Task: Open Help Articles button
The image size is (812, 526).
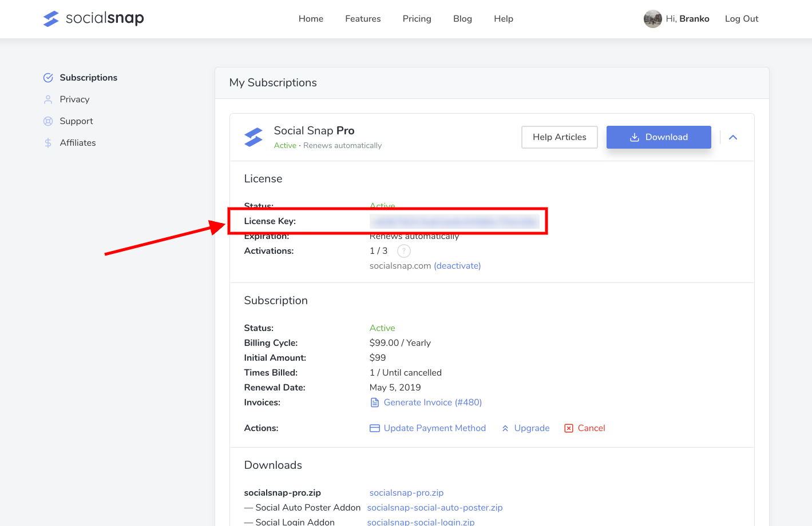Action: pyautogui.click(x=559, y=137)
